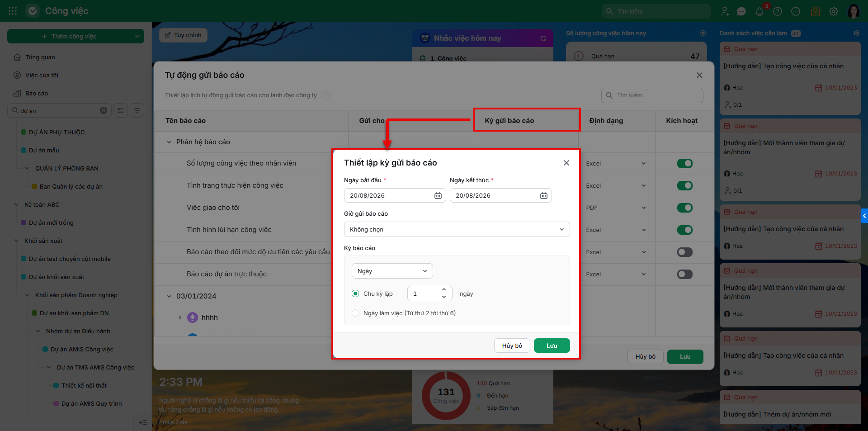
Task: Toggle activation for Báo cáo dự án trực thuộc
Action: 684,274
